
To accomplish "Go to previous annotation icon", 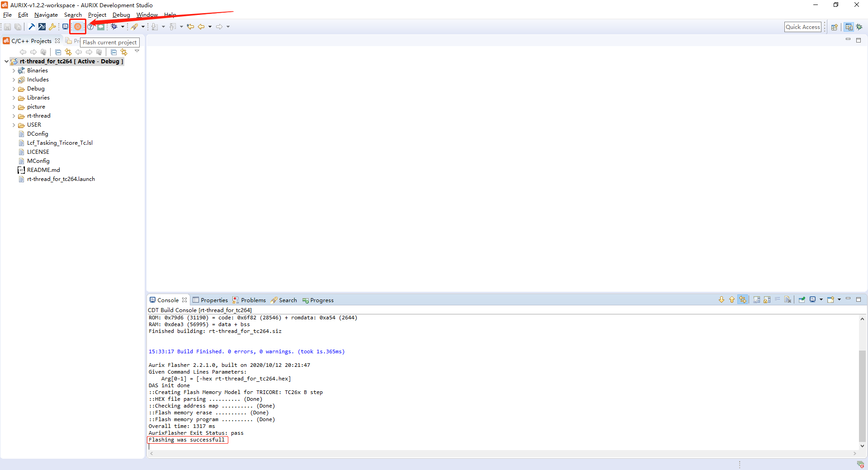I will pos(173,27).
